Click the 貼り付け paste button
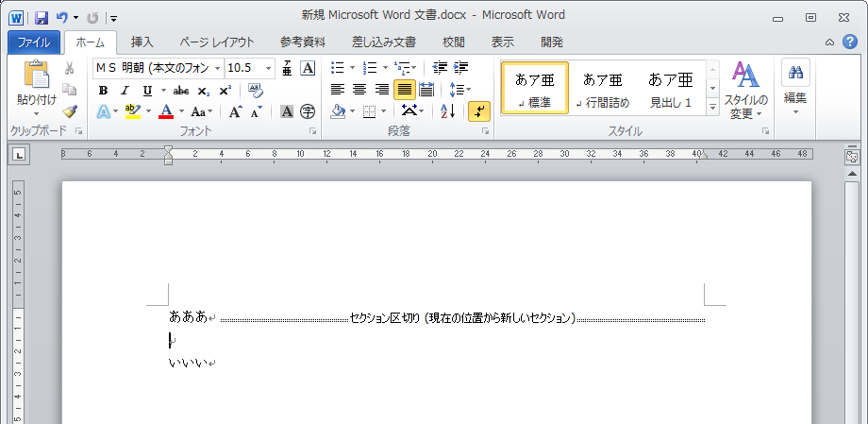 click(x=36, y=87)
